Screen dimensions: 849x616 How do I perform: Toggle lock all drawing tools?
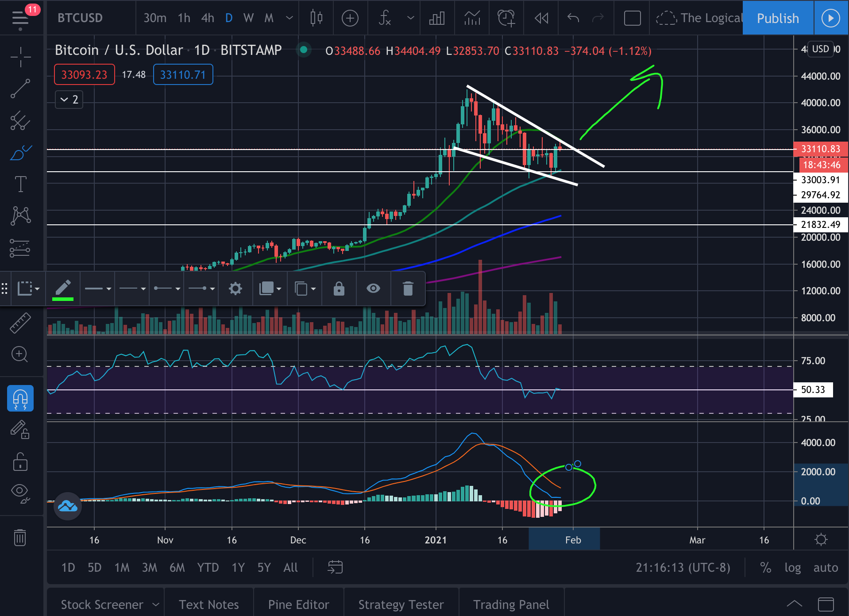pyautogui.click(x=20, y=462)
